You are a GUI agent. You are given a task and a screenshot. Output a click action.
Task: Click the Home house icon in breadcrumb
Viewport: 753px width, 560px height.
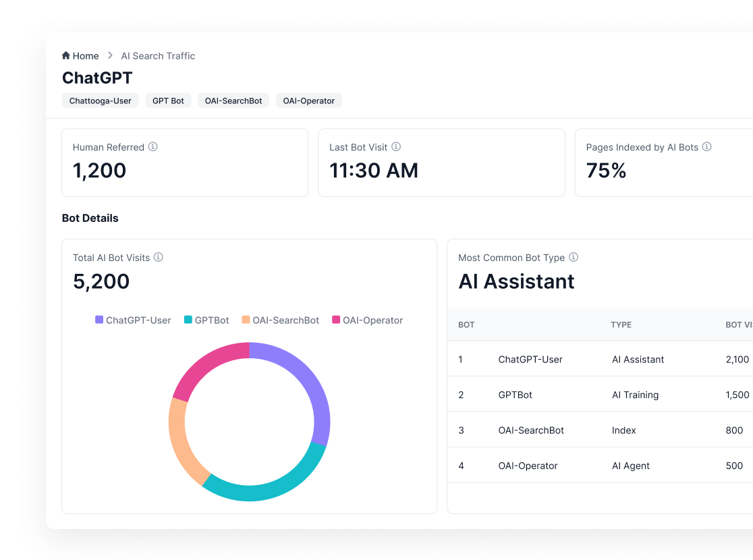[x=66, y=55]
